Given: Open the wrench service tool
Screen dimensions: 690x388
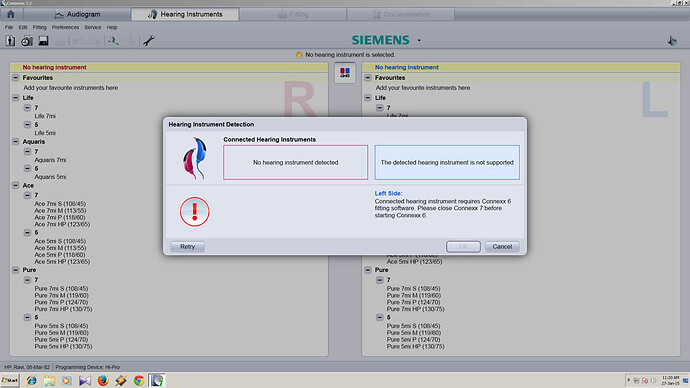Looking at the screenshot, I should point(149,41).
